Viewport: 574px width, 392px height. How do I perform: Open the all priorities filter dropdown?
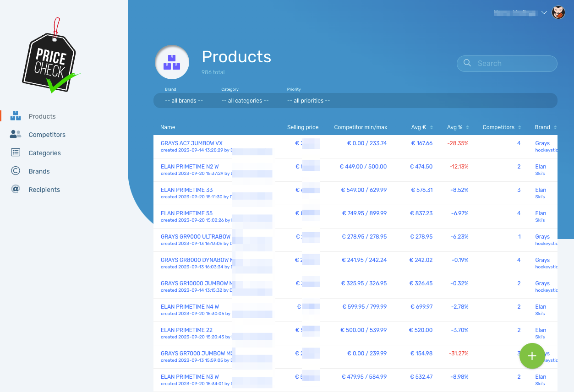click(308, 101)
